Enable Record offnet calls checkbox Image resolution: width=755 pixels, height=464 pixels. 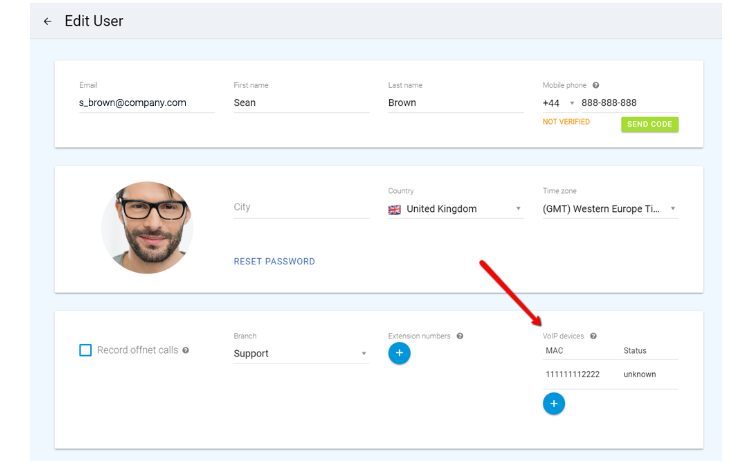point(85,350)
